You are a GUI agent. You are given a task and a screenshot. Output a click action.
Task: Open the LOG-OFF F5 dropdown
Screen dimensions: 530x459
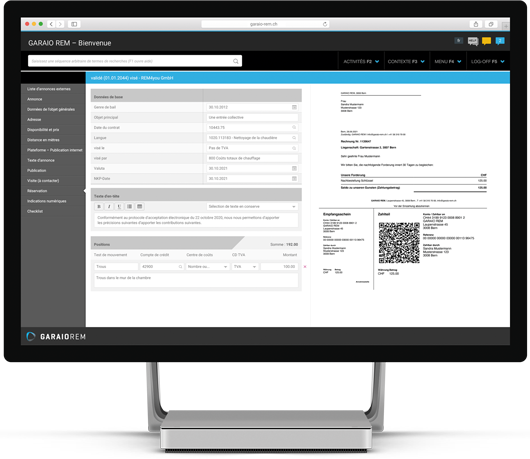pos(487,62)
